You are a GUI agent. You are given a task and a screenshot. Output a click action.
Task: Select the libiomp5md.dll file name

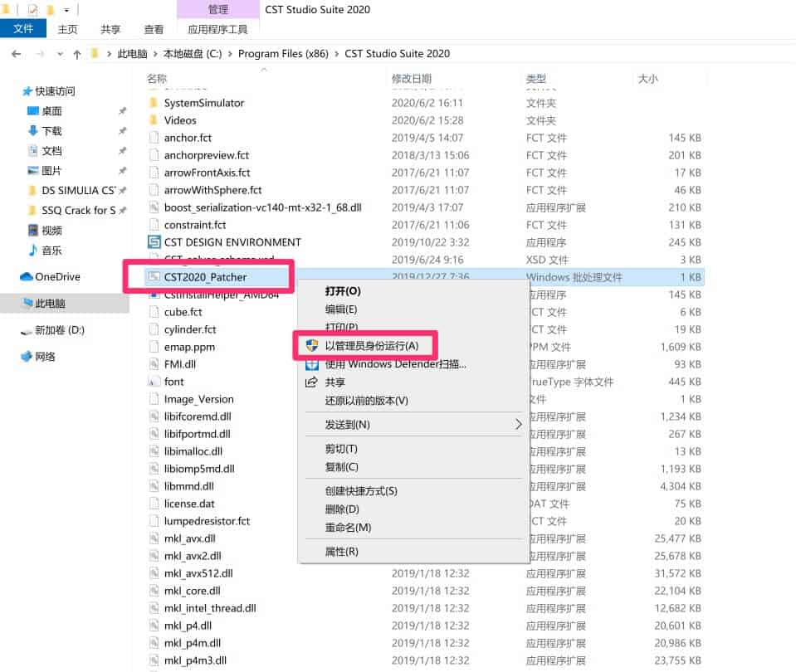(199, 469)
